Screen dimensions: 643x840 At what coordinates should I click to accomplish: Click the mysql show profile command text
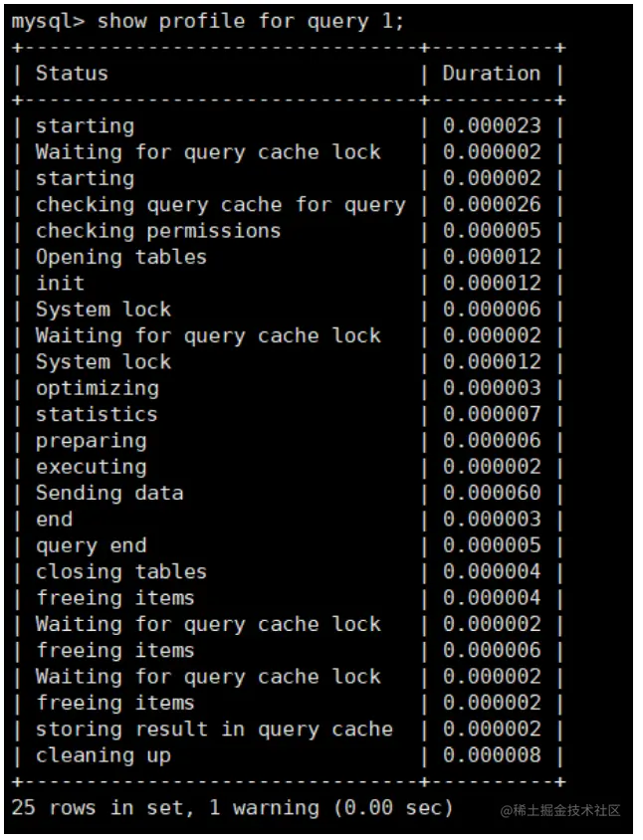[208, 21]
